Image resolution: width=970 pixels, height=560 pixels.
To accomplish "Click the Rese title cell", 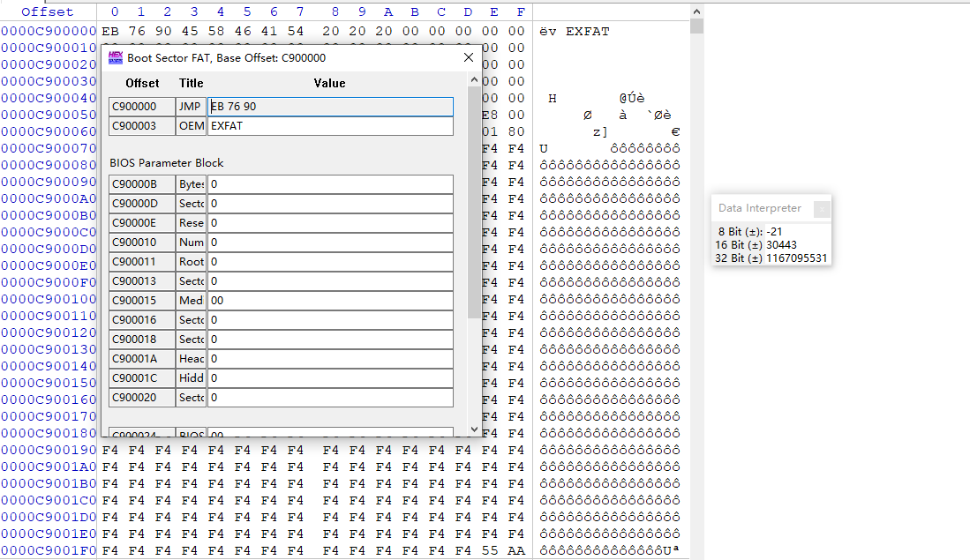I will (192, 222).
